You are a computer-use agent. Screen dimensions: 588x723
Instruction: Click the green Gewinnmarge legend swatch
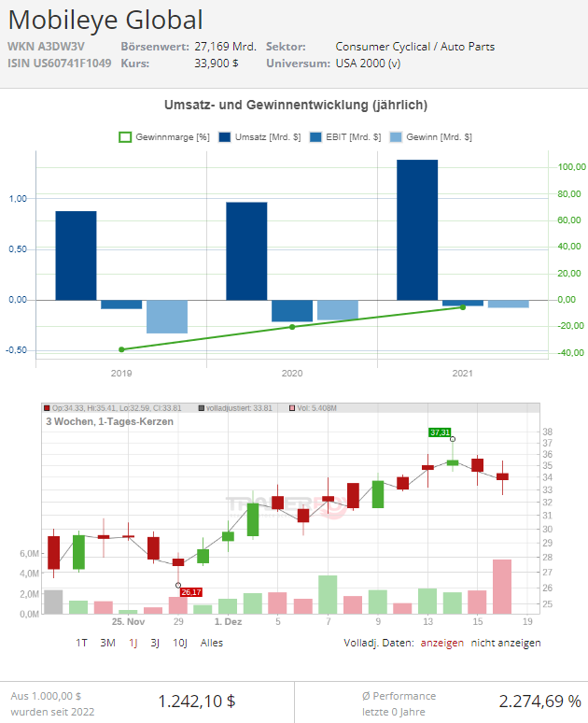click(x=125, y=137)
